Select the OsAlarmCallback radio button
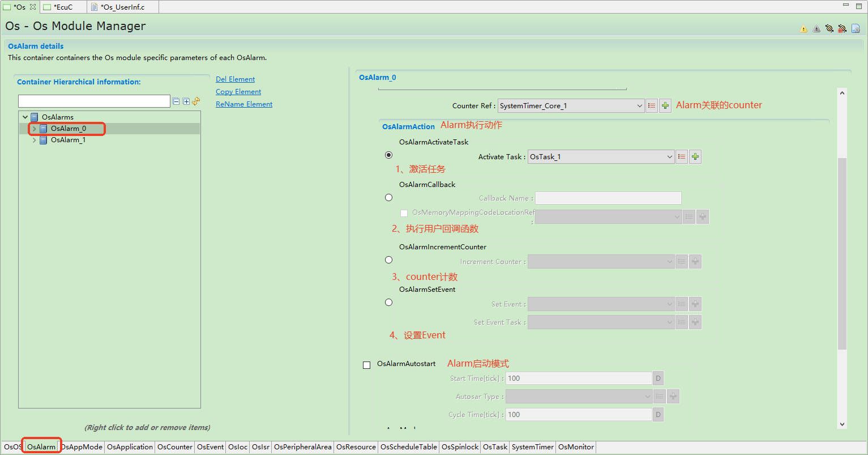 point(388,198)
